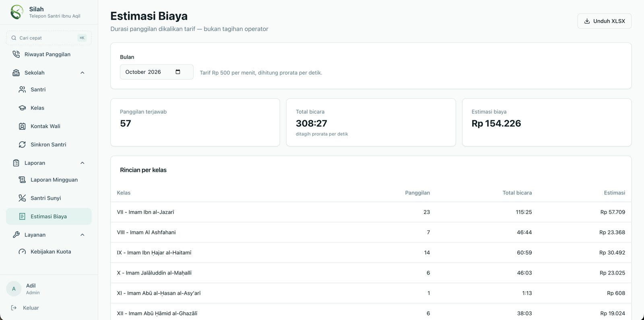Click the October 2026 month field
Image resolution: width=644 pixels, height=320 pixels.
[157, 72]
